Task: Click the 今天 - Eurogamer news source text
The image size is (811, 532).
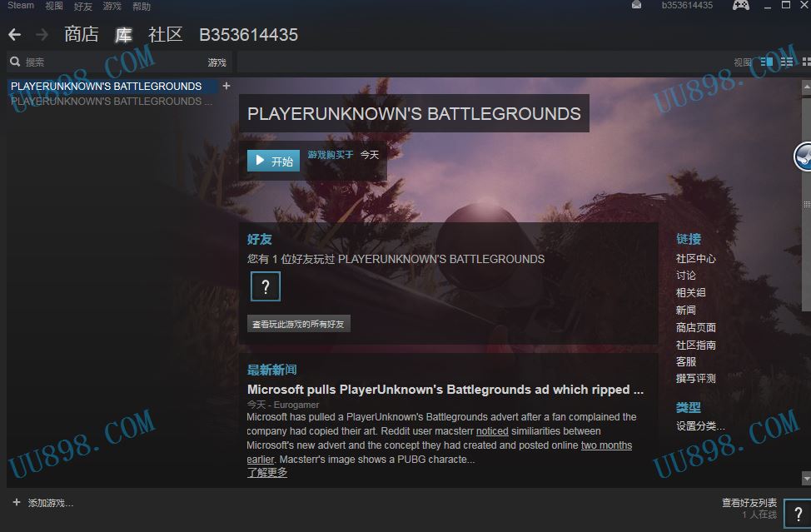Action: pyautogui.click(x=283, y=405)
